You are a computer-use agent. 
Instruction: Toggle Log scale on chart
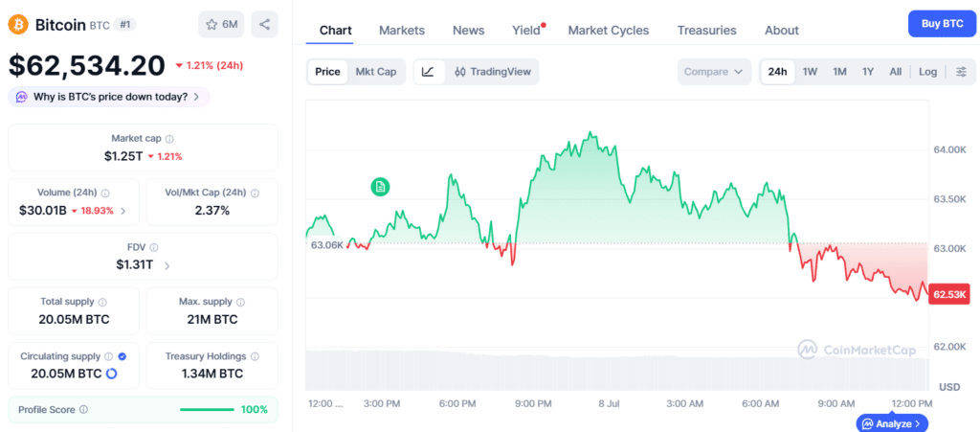[x=927, y=72]
